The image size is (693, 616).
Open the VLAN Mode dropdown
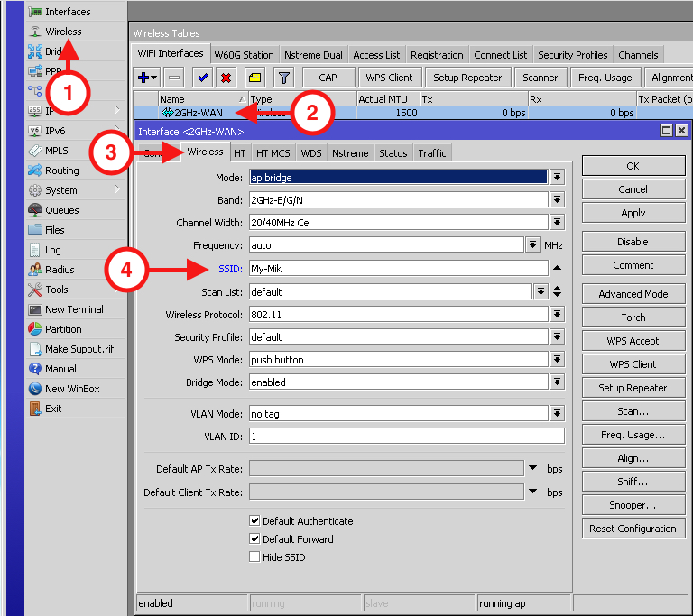tap(558, 414)
